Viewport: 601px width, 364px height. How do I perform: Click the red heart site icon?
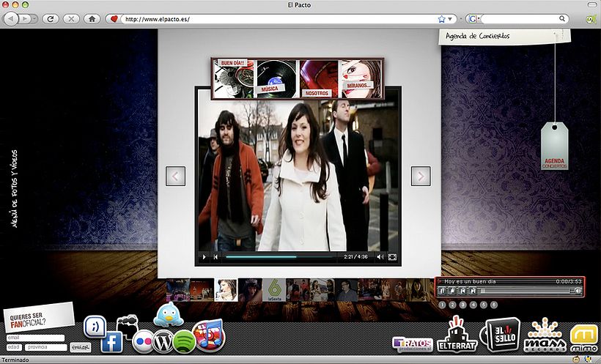[114, 19]
